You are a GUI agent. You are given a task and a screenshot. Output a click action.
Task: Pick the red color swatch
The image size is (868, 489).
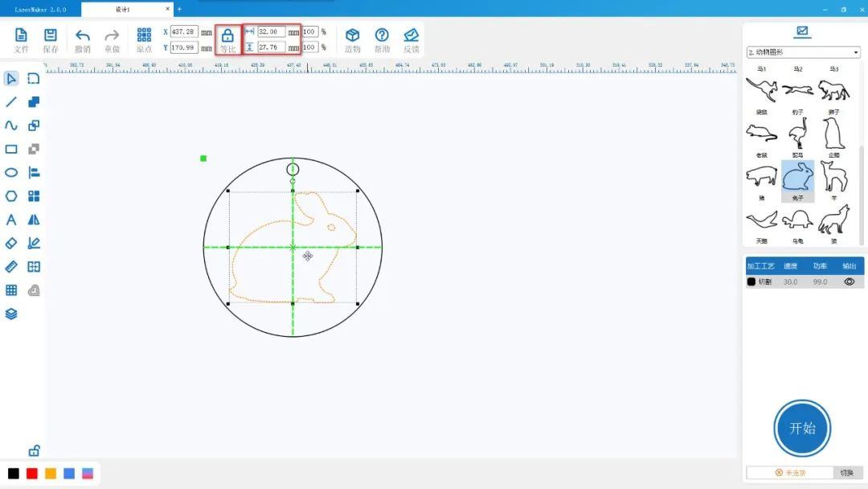coord(32,474)
